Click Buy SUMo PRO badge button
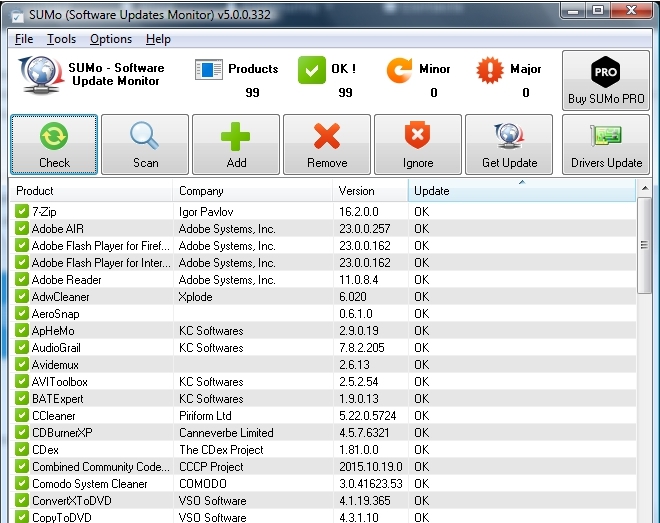The image size is (660, 523). point(606,80)
